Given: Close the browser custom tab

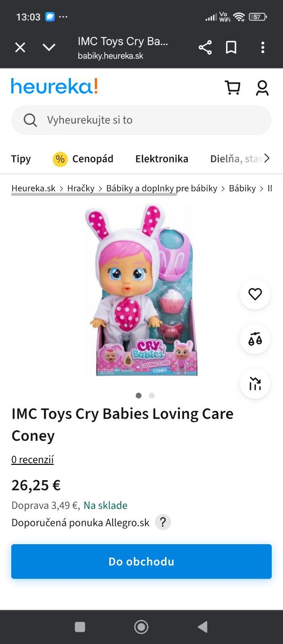Looking at the screenshot, I should 20,47.
